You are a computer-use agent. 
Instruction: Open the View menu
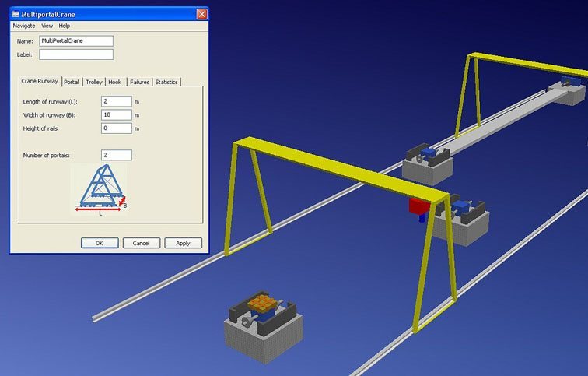(47, 26)
